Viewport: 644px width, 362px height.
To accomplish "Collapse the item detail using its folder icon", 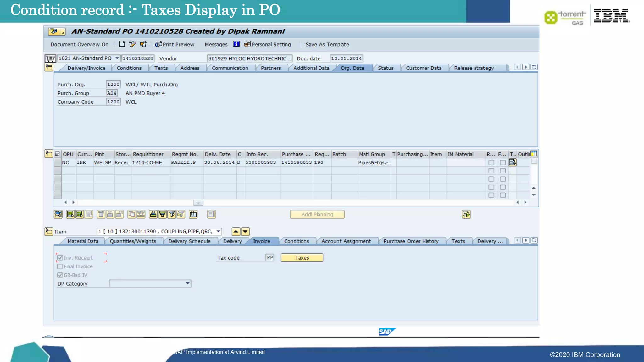I will (49, 232).
